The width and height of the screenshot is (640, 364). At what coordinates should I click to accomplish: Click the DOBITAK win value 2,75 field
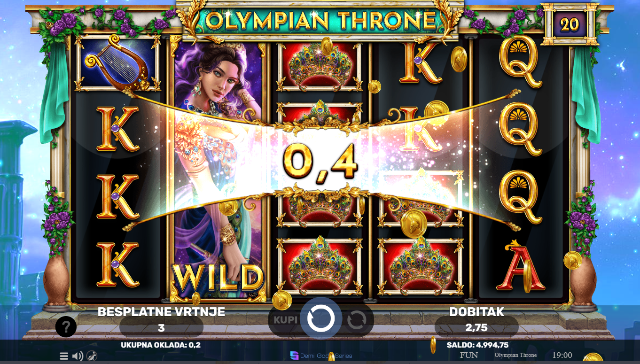[x=476, y=327]
